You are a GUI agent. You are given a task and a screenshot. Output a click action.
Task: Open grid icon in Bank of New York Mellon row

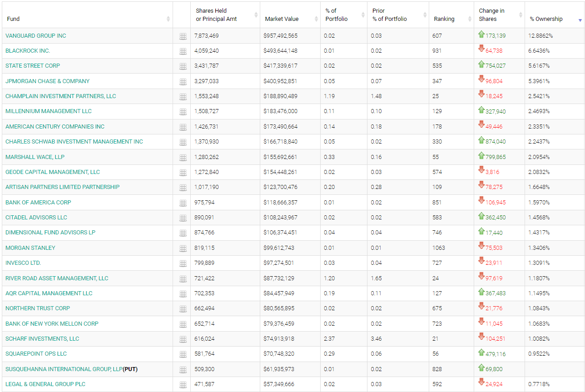[183, 324]
